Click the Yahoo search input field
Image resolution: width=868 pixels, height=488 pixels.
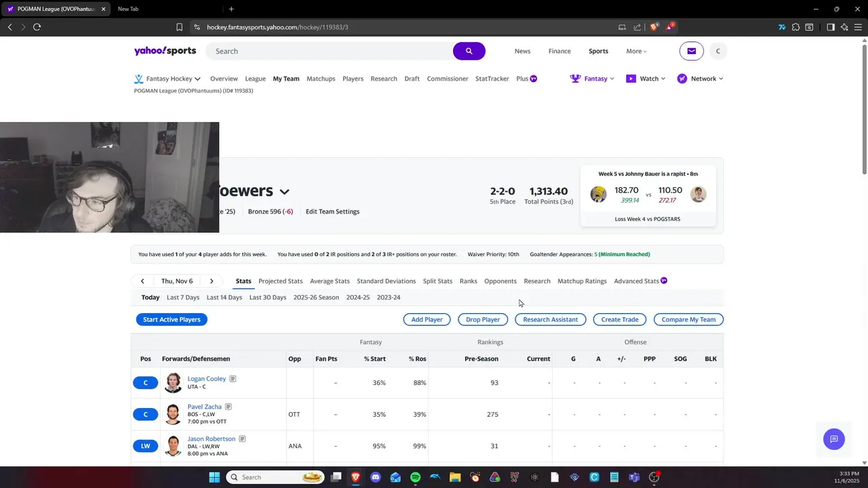[329, 51]
